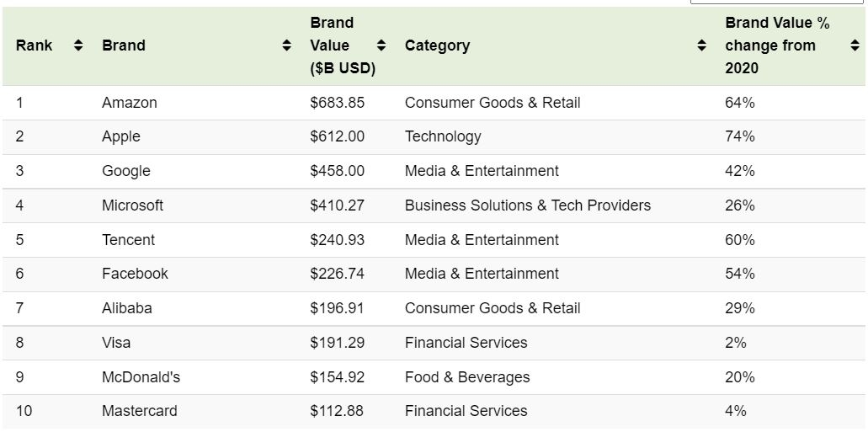This screenshot has height=432, width=868.
Task: Click Facebook's 54% change value
Action: click(739, 274)
